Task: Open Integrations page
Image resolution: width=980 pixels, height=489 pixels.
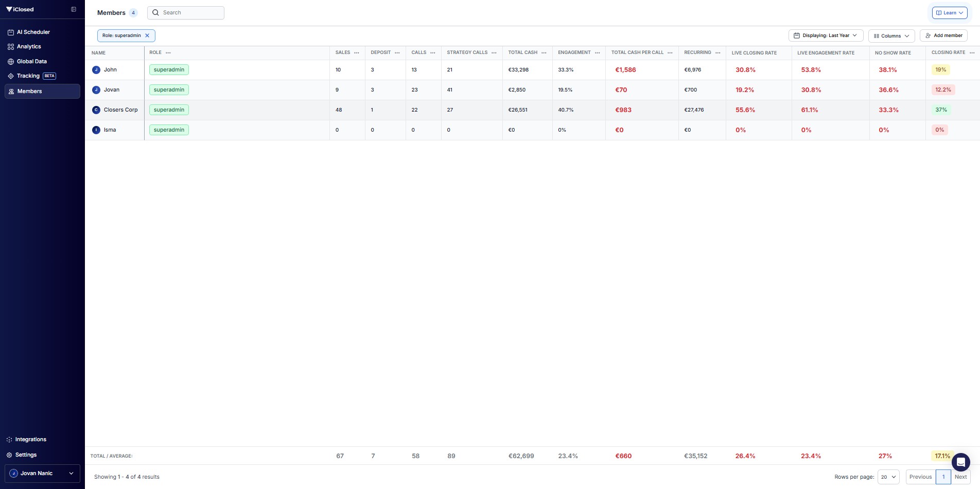Action: tap(42, 439)
